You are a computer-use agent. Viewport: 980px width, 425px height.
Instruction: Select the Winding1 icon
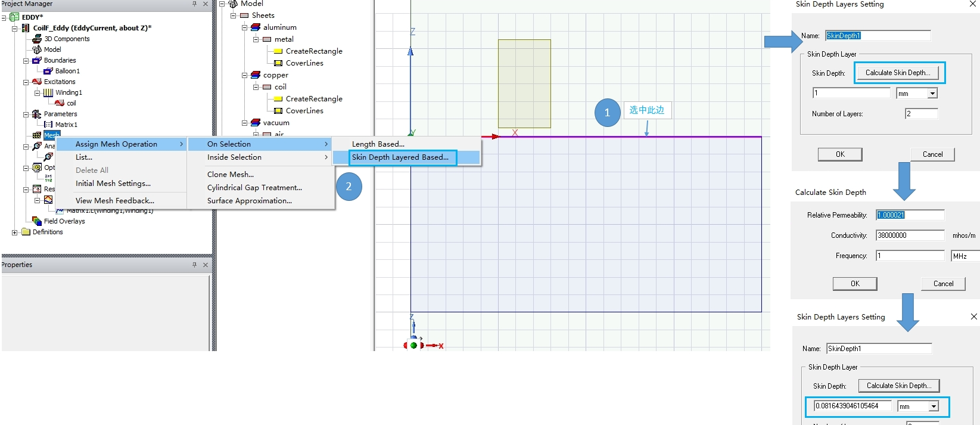48,92
